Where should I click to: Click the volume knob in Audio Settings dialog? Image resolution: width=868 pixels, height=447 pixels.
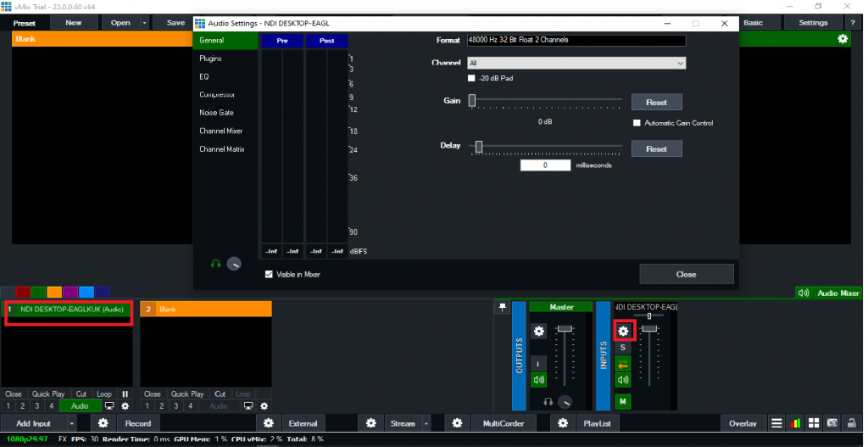234,264
